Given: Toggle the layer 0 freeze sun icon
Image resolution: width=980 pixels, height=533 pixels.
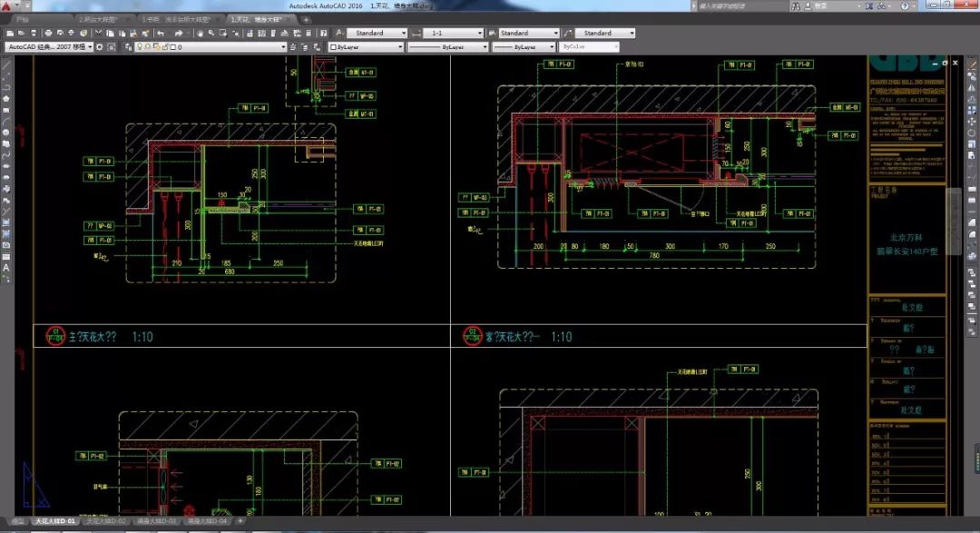Looking at the screenshot, I should click(147, 46).
